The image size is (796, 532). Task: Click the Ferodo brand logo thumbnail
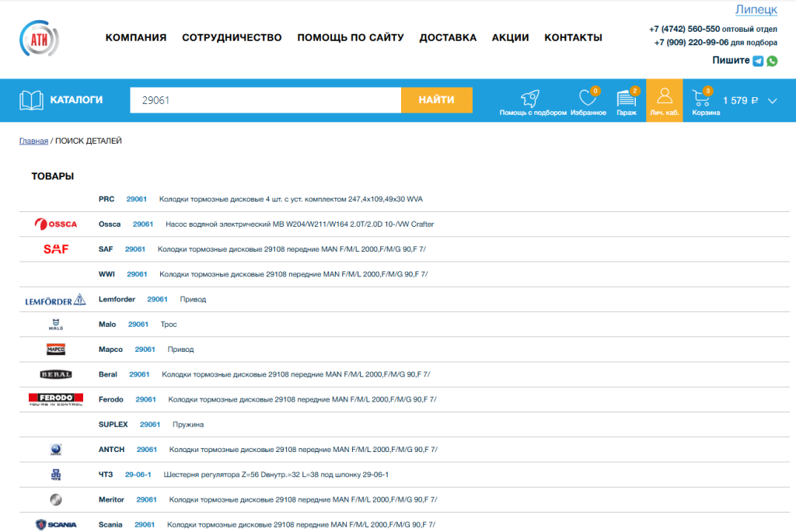coord(55,399)
